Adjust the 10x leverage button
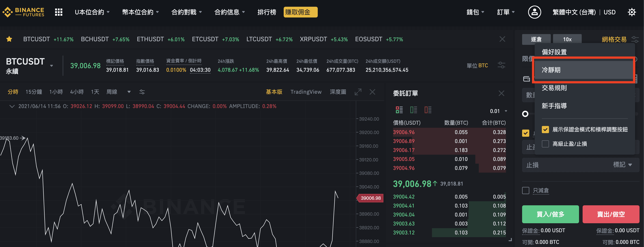 coord(567,39)
